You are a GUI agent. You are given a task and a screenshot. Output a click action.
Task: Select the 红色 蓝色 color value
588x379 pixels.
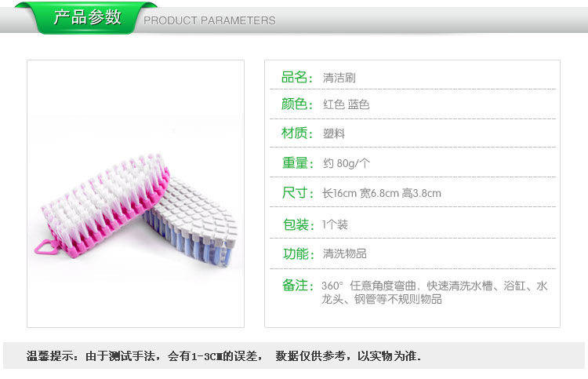tap(346, 104)
